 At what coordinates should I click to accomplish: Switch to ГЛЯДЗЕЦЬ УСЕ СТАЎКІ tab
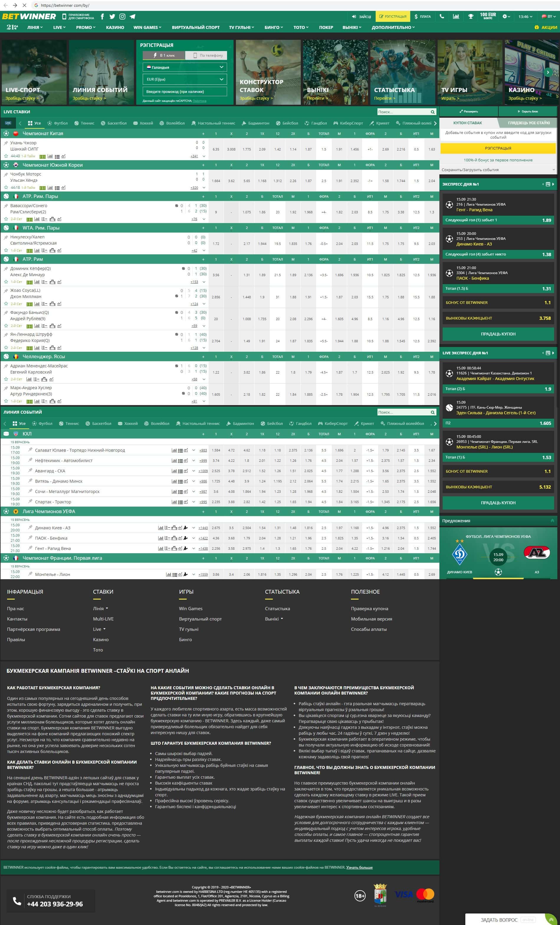tap(528, 123)
